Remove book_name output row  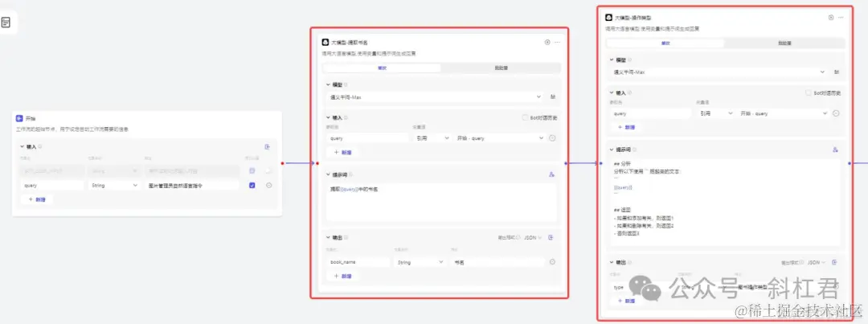[552, 262]
